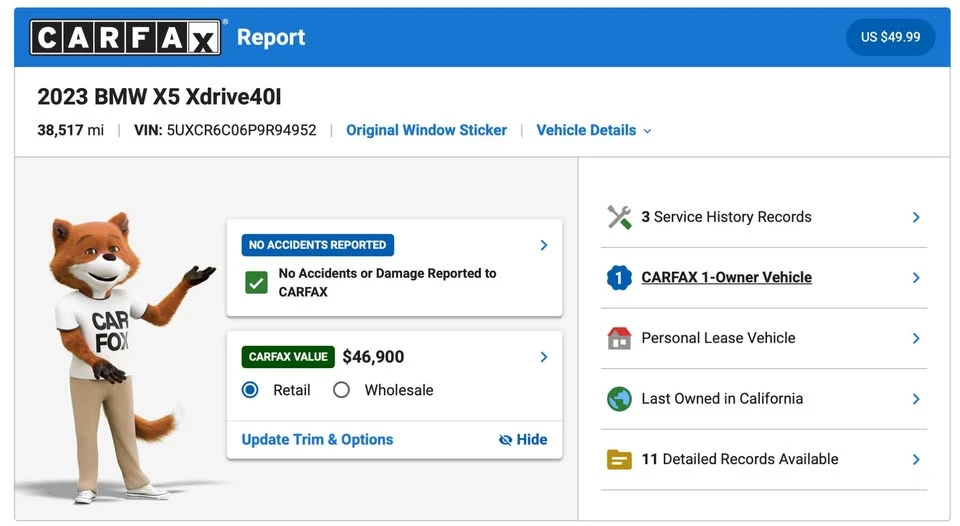This screenshot has height=526, width=960.
Task: Open the CARFAX 1-Owner Vehicle link
Action: pyautogui.click(x=727, y=277)
